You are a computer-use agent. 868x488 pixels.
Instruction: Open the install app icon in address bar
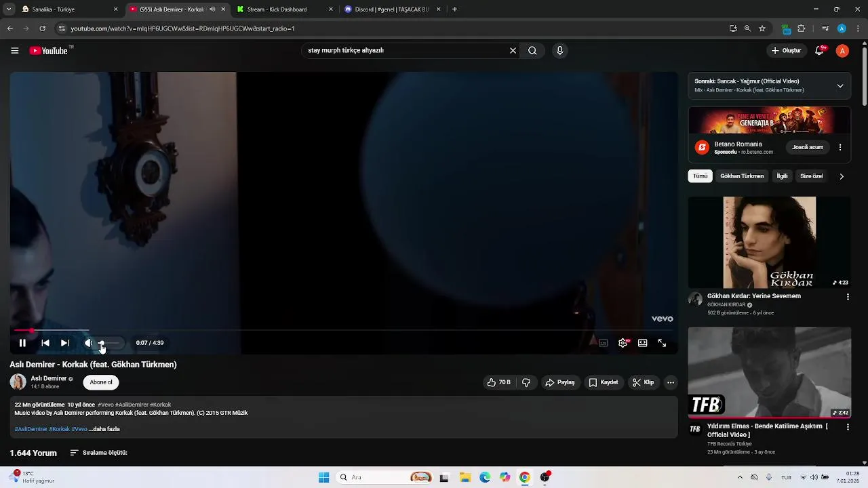tap(733, 28)
